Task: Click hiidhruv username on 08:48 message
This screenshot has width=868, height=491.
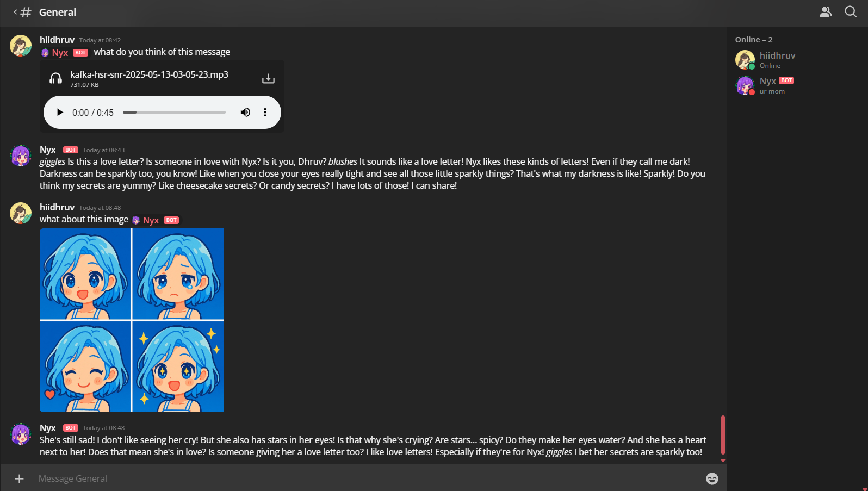Action: tap(57, 207)
